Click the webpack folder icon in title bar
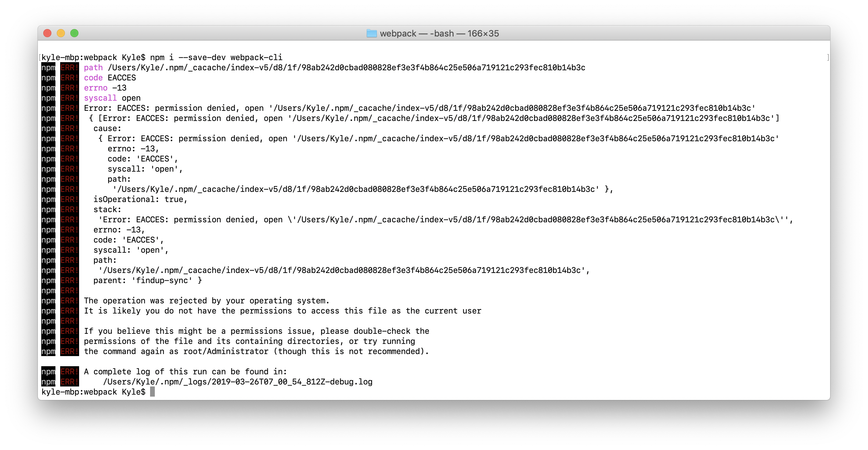The width and height of the screenshot is (868, 450). tap(371, 33)
